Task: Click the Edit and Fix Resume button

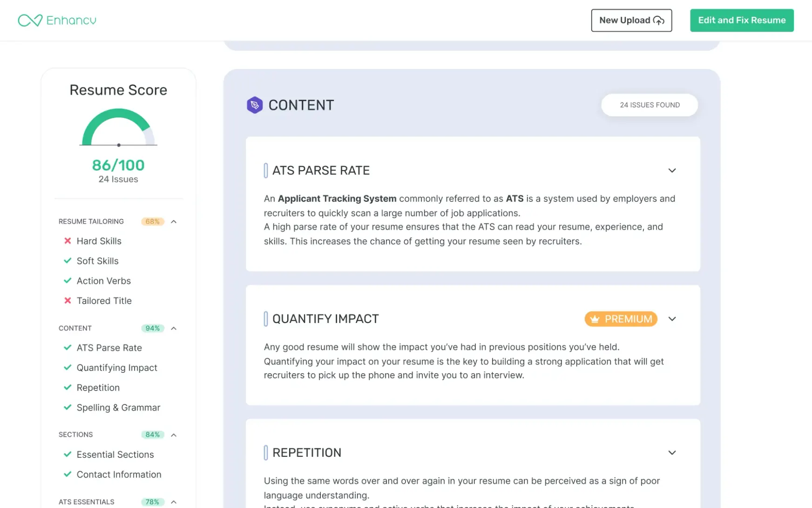Action: coord(742,21)
